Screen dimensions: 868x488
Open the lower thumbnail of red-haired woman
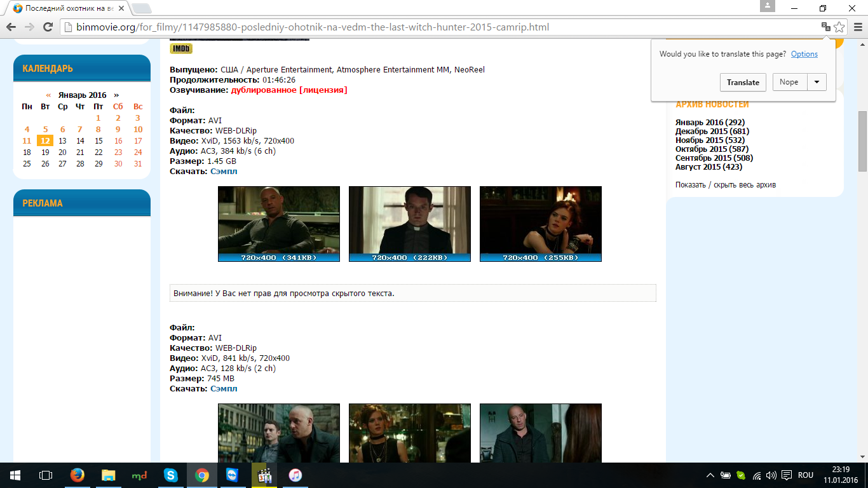click(410, 433)
